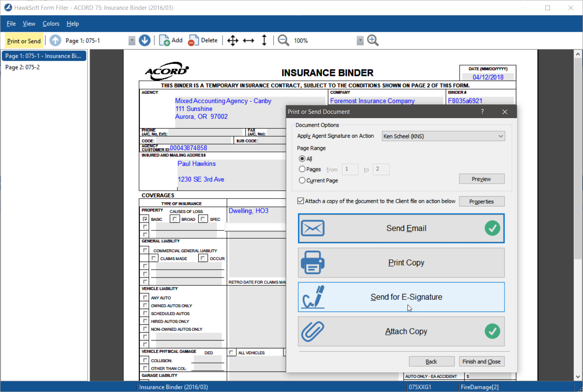Viewport: 583px width, 392px height.
Task: Click the Print Copy button
Action: coord(401,263)
